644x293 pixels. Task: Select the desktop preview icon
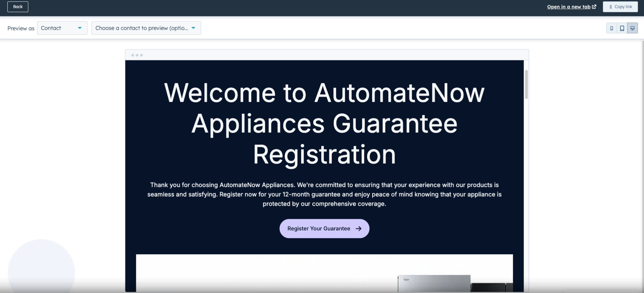(x=632, y=28)
